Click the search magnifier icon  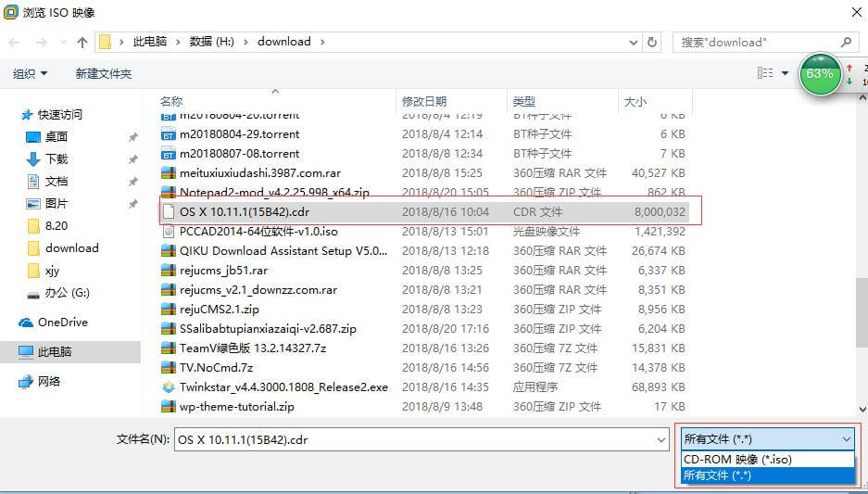tap(846, 42)
